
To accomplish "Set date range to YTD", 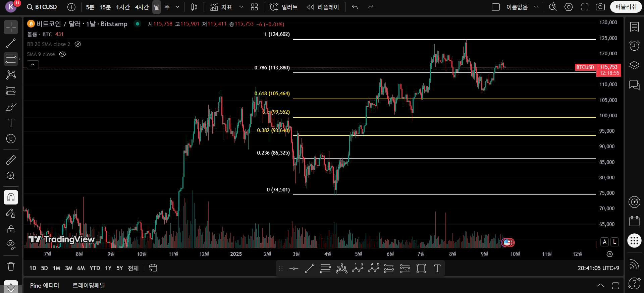I will click(x=95, y=268).
